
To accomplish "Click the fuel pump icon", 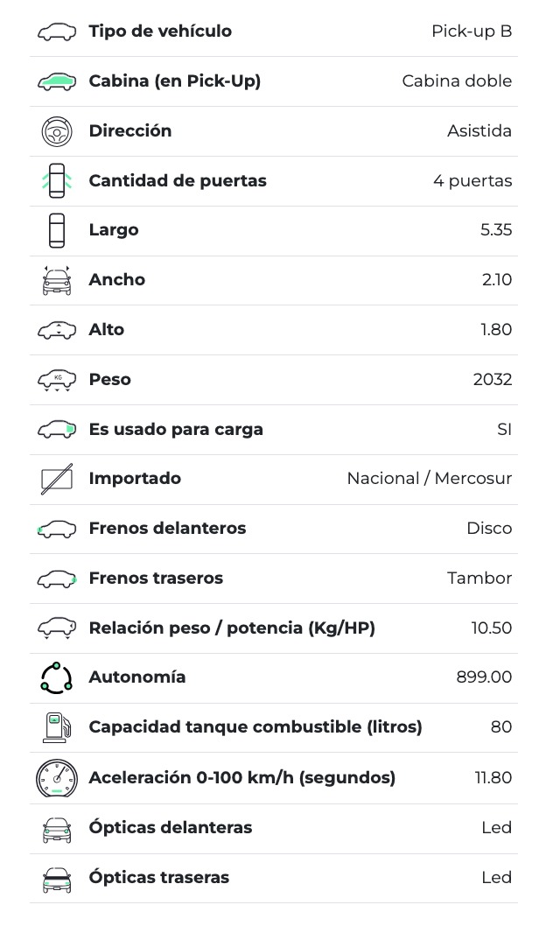I will (x=57, y=727).
